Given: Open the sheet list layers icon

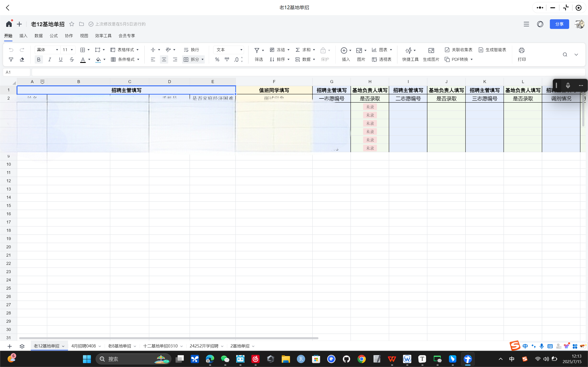Looking at the screenshot, I should click(22, 346).
